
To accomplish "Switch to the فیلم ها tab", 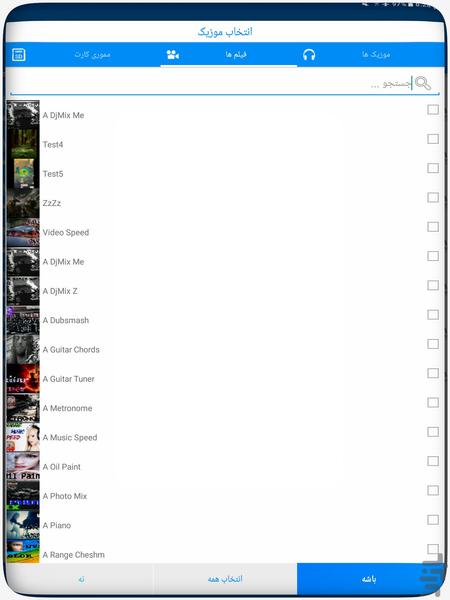I will pyautogui.click(x=236, y=55).
